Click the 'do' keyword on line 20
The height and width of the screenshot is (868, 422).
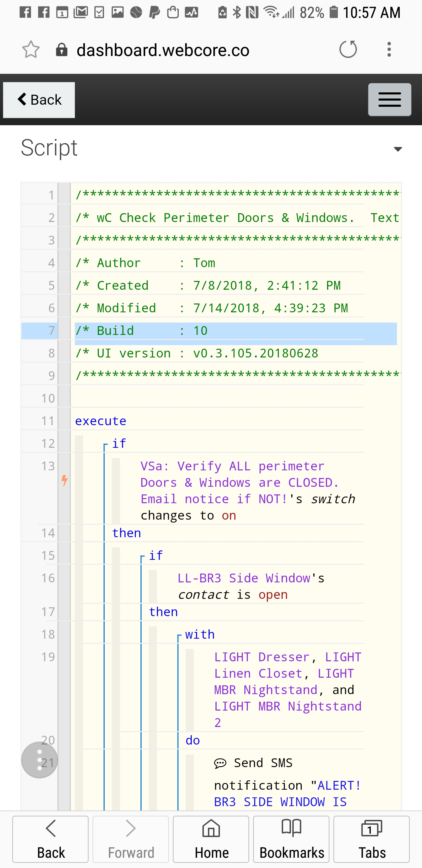pyautogui.click(x=193, y=740)
